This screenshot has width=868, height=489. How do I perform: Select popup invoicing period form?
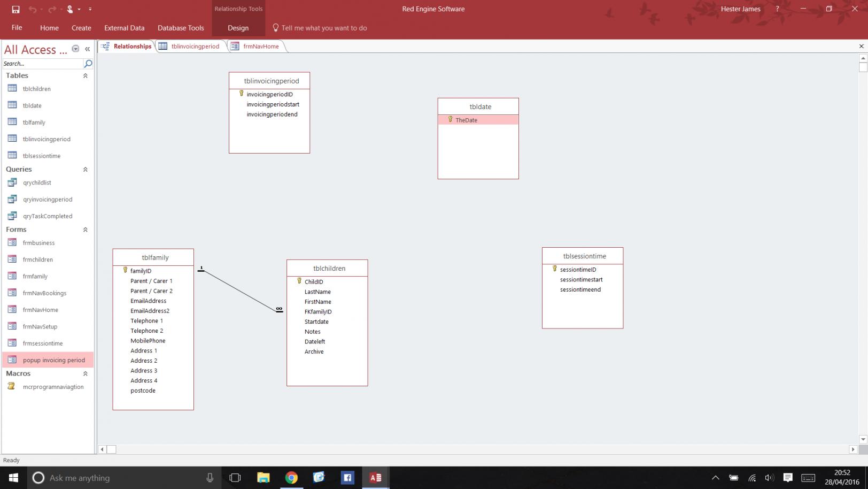click(48, 360)
